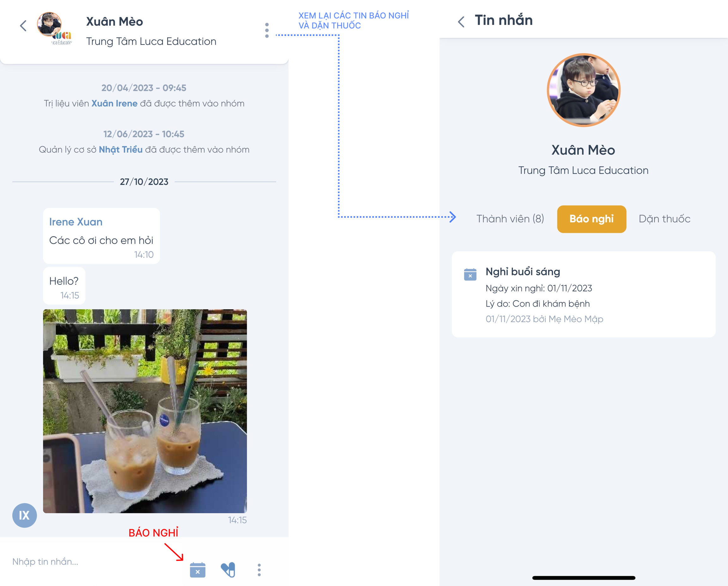Click in Nhập tin nhắn message field
This screenshot has height=586, width=728.
[x=94, y=562]
